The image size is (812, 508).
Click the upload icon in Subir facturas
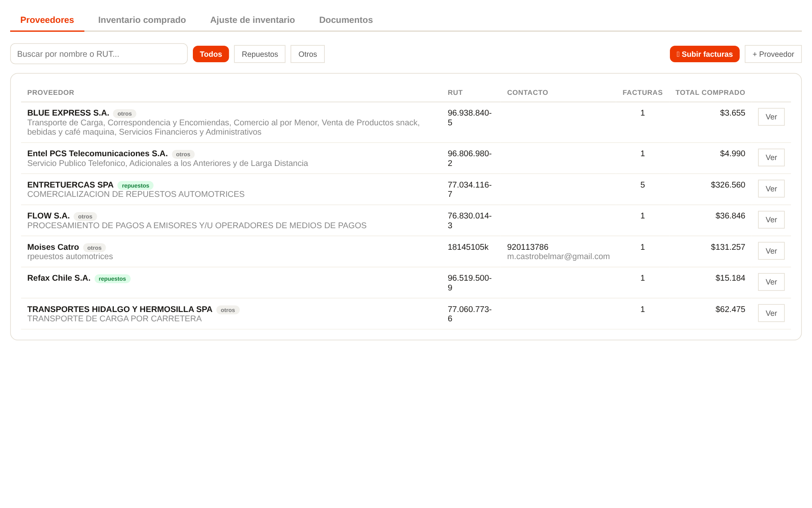coord(678,54)
